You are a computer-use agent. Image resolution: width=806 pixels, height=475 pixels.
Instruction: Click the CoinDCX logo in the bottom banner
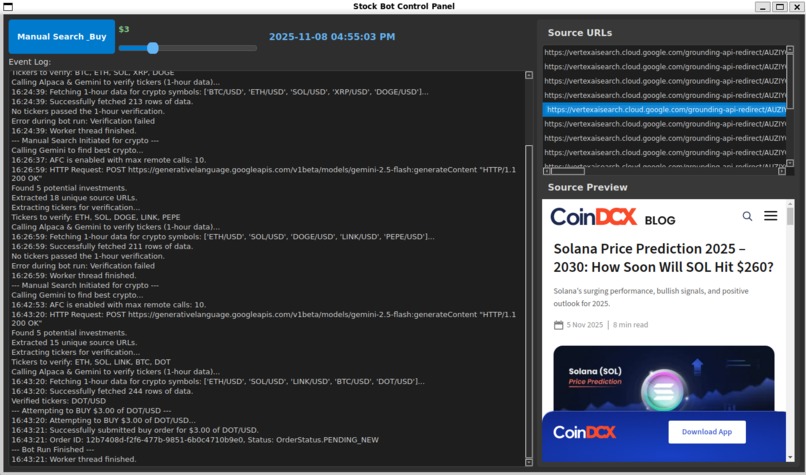tap(584, 432)
